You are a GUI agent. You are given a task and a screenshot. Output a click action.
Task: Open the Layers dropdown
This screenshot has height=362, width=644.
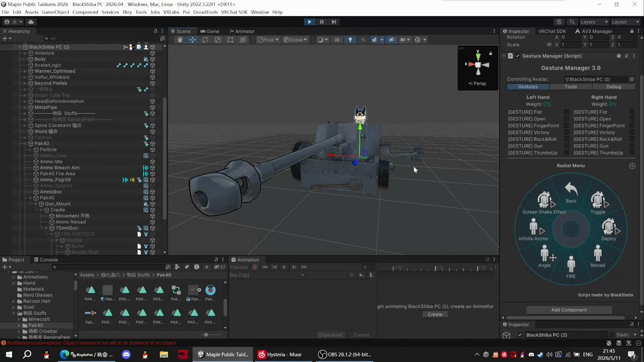click(593, 22)
